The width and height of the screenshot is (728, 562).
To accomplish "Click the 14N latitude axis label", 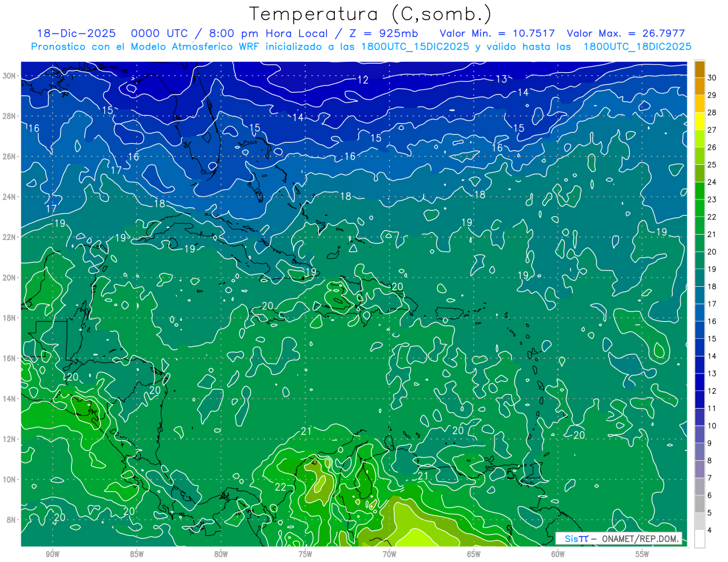I will pos(10,398).
